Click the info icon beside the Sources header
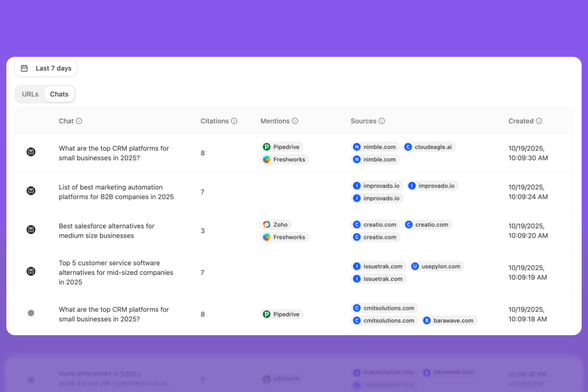This screenshot has height=392, width=588. 381,121
